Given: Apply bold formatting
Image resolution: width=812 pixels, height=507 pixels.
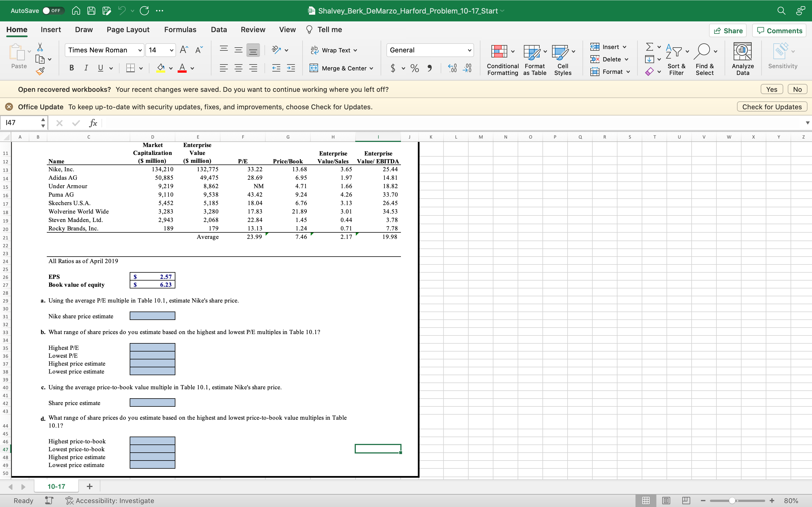Looking at the screenshot, I should click(x=71, y=68).
